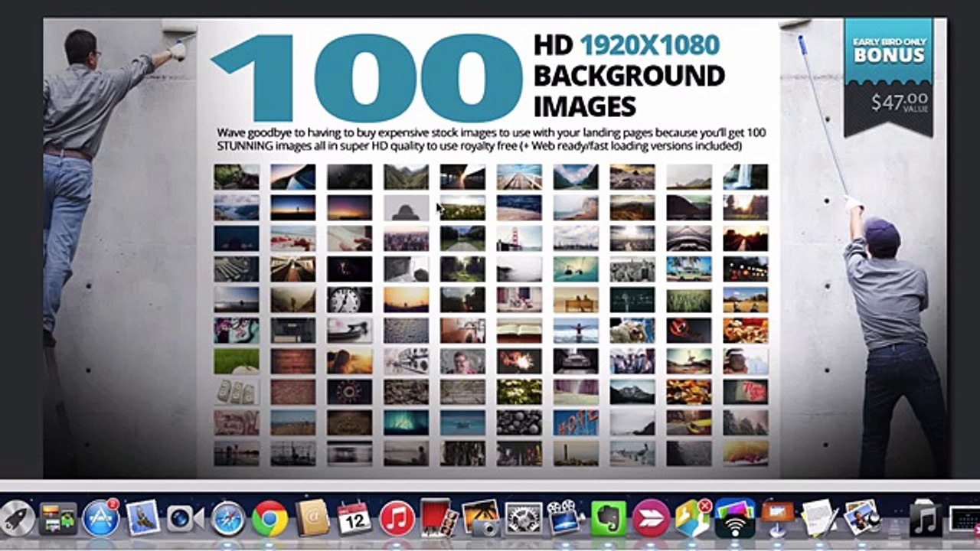The width and height of the screenshot is (980, 551).
Task: Launch the film reel movie app icon
Action: coord(565,518)
